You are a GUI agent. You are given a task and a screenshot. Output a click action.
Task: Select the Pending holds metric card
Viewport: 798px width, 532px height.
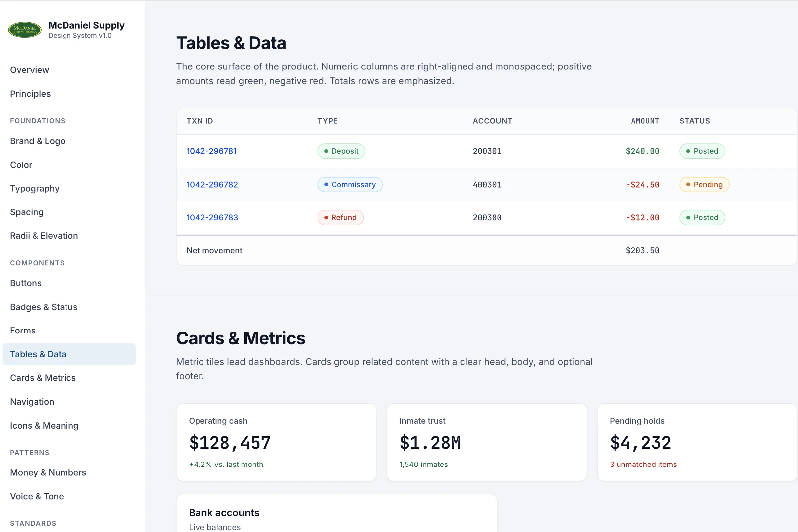point(697,442)
